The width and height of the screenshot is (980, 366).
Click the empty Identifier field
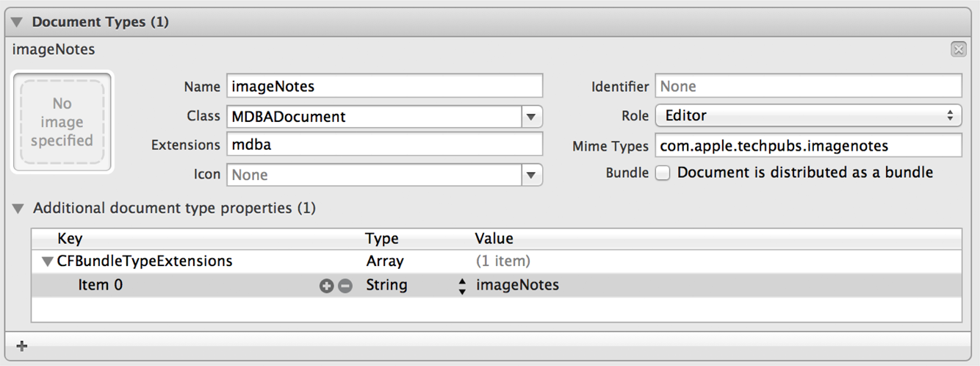807,86
